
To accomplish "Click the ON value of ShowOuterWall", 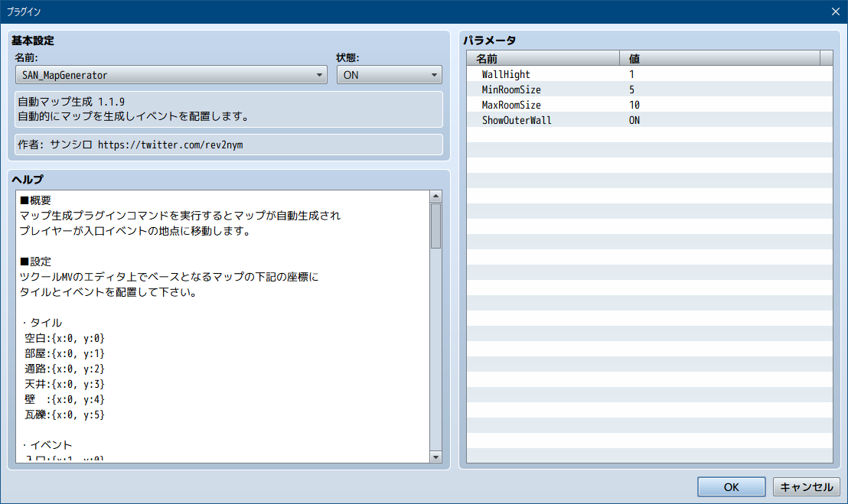I will (x=634, y=120).
